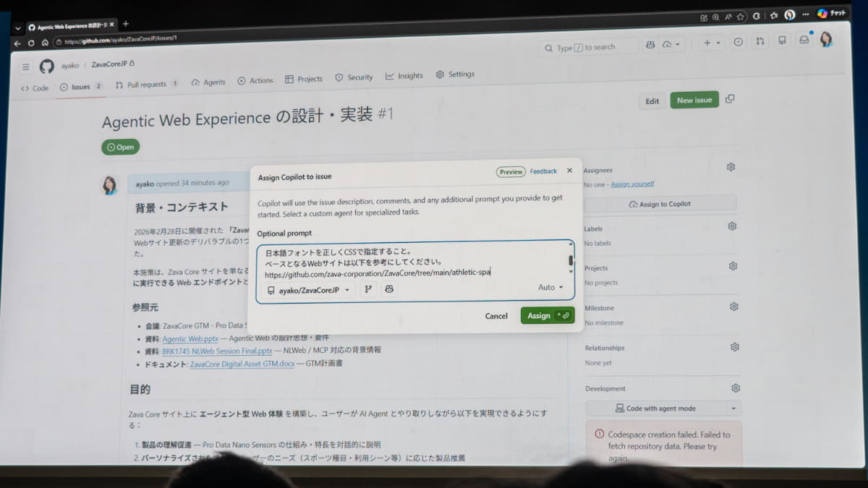The height and width of the screenshot is (488, 868).
Task: Open the user profile avatar menu
Action: coord(826,39)
